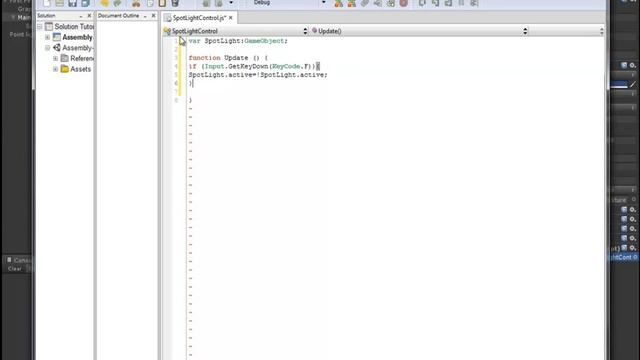
Task: Open the Console tab in Unity window
Action: coord(18,260)
